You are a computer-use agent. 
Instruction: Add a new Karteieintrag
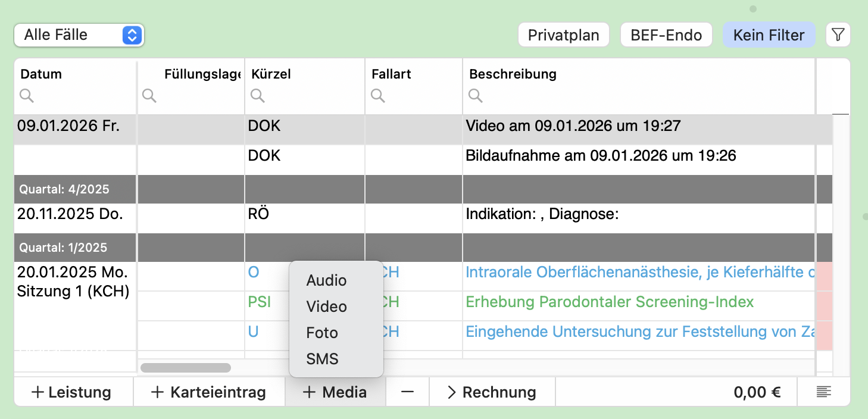(x=208, y=392)
